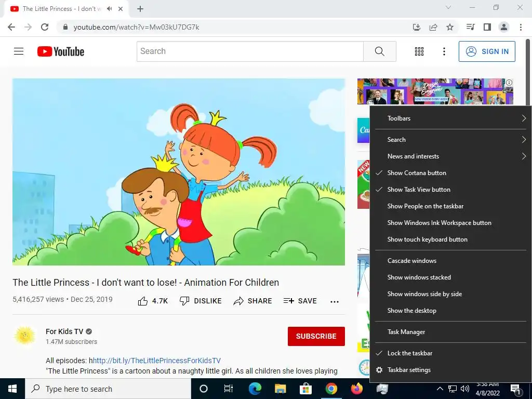Click the taskbar search box
Screen dimensions: 532x399
[108, 389]
